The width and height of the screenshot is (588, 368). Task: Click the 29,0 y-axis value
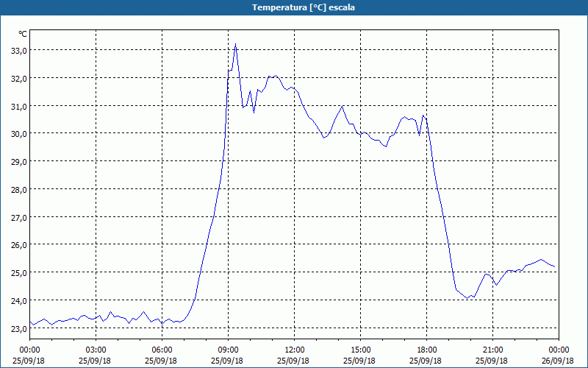coord(19,162)
